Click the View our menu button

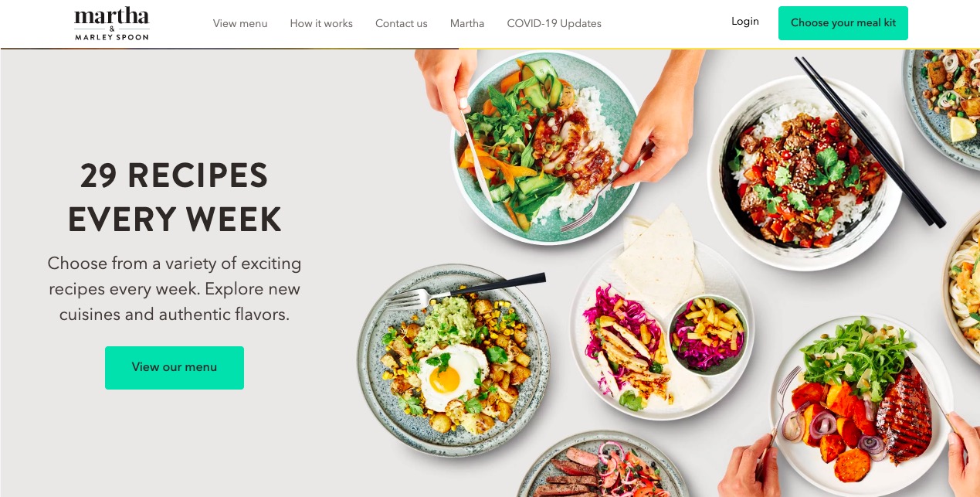[175, 367]
